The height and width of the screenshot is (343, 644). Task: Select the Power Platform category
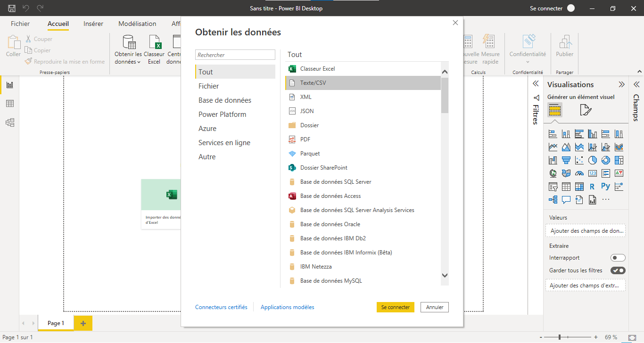[x=235, y=114]
